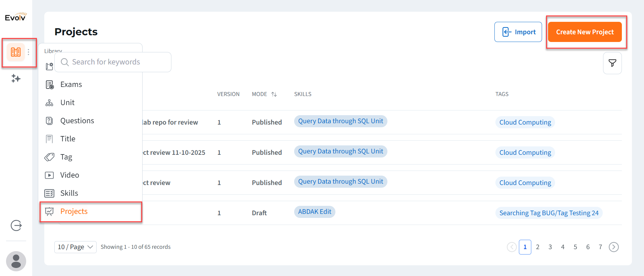Click the Create New Project button
Screen dimensions: 644x276
(585, 32)
